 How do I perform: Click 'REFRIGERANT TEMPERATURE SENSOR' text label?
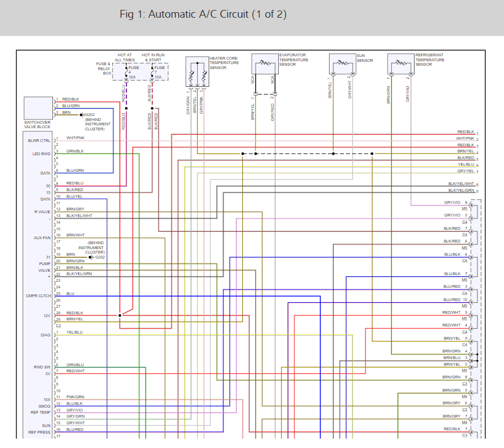click(x=429, y=60)
